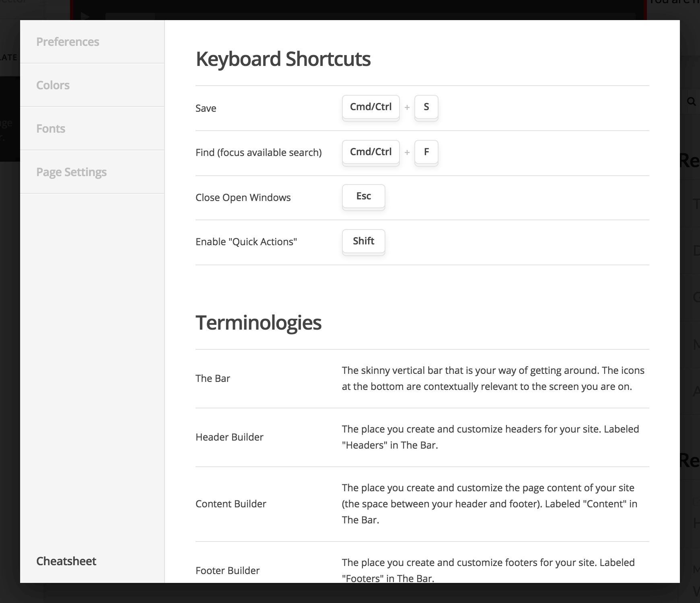Click the Cmd/Ctrl key for the Find shortcut
This screenshot has height=603, width=700.
[371, 152]
